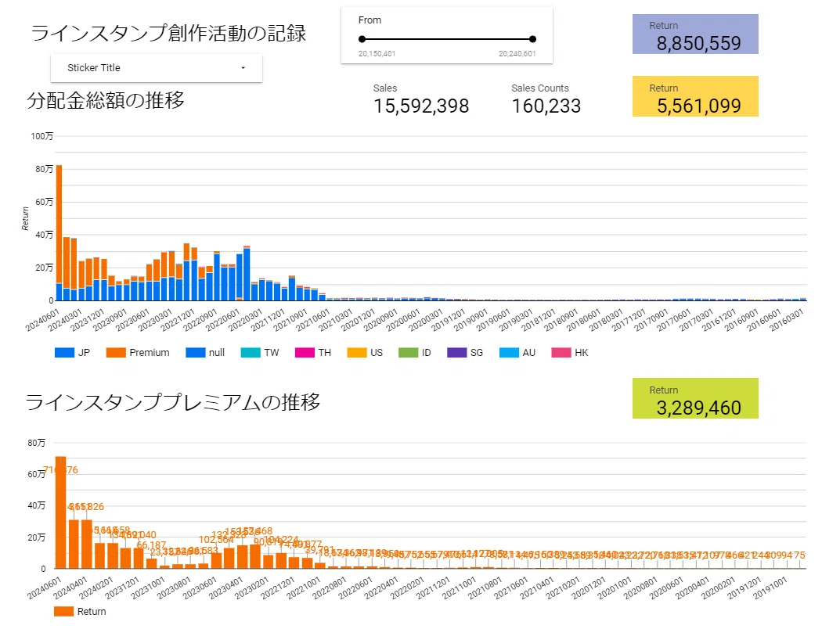Select the yellow Return 5,561,099 scorecard

click(x=695, y=96)
